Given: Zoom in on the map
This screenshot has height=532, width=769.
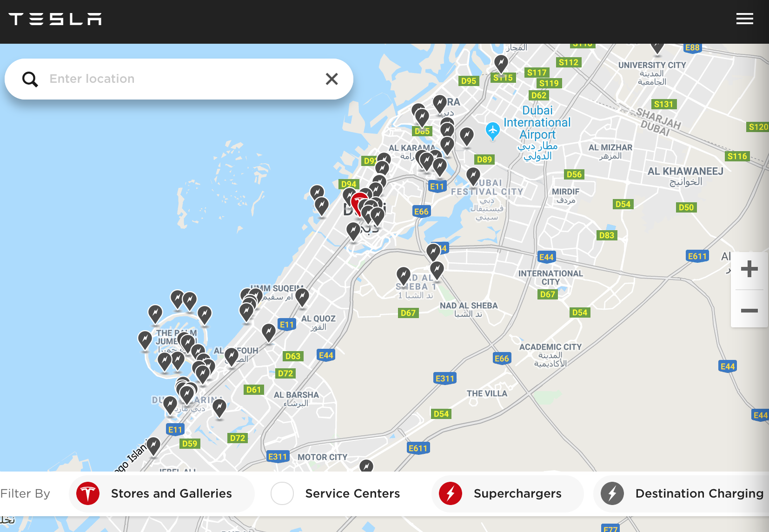Looking at the screenshot, I should [x=749, y=269].
